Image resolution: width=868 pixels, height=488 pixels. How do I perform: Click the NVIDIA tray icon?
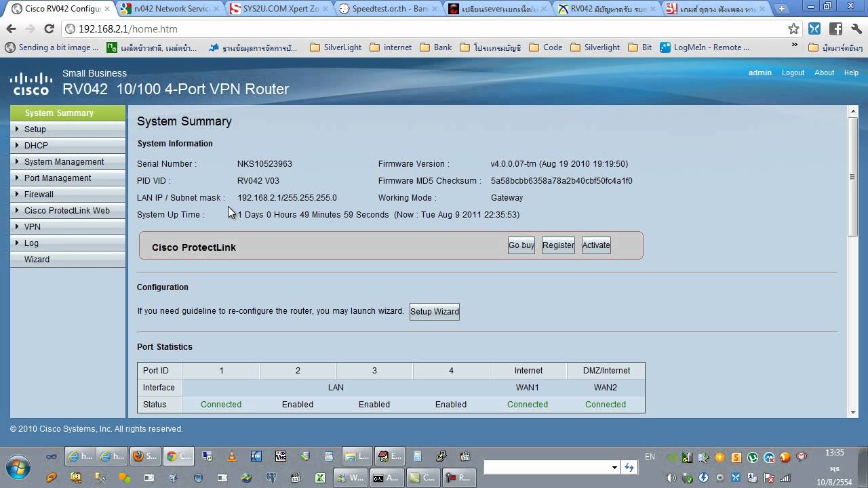[671, 457]
